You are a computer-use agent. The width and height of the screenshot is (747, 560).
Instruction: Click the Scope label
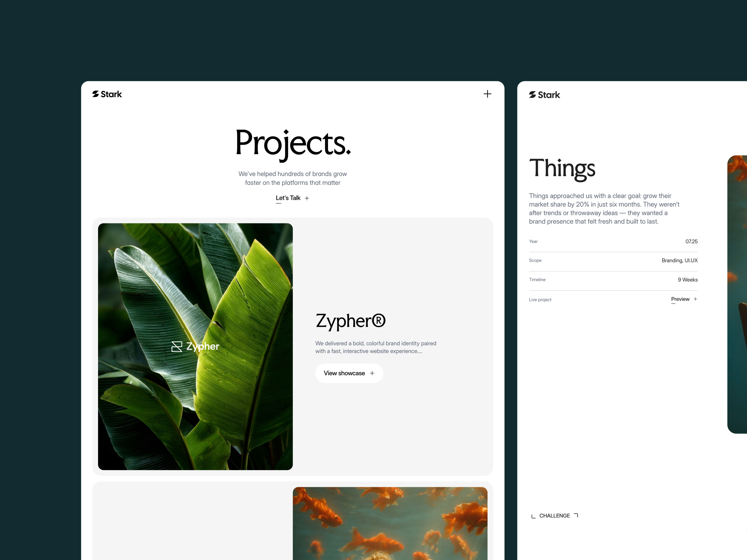pos(535,261)
